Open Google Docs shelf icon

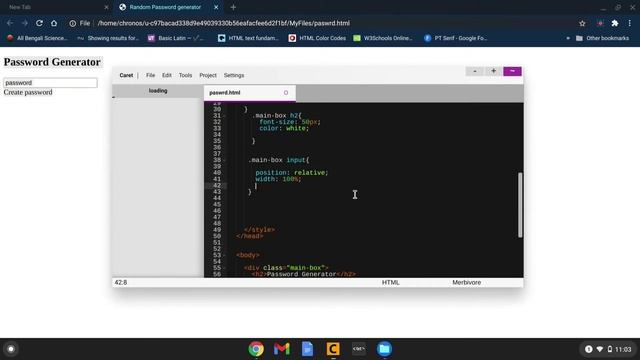[307, 349]
